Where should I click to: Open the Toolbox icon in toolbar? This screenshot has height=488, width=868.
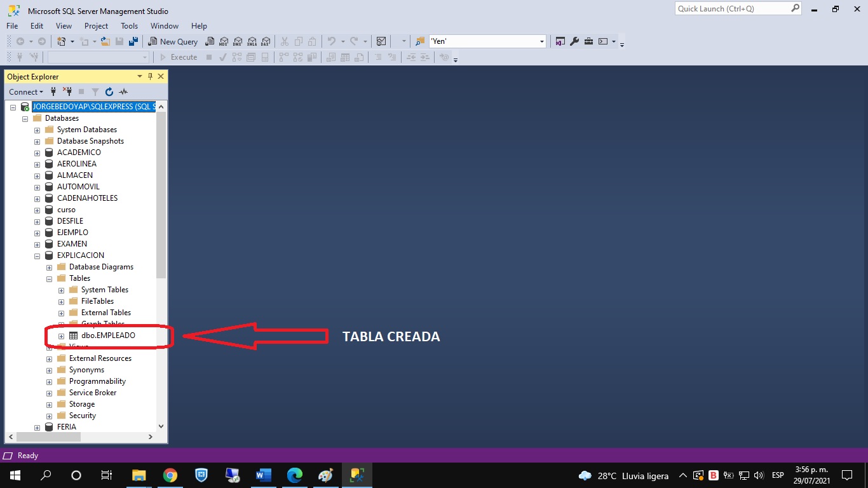(x=589, y=41)
